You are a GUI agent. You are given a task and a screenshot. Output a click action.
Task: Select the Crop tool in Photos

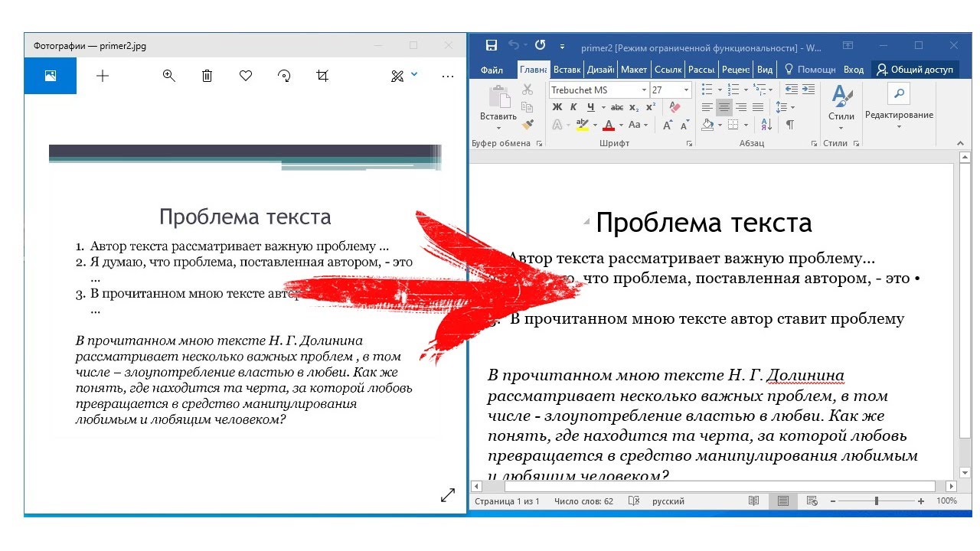point(322,75)
